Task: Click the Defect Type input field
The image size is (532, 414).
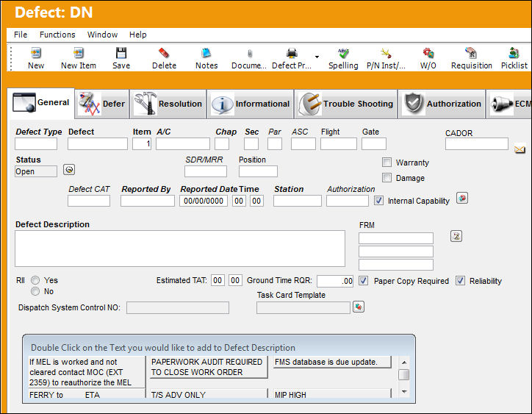Action: (36, 143)
